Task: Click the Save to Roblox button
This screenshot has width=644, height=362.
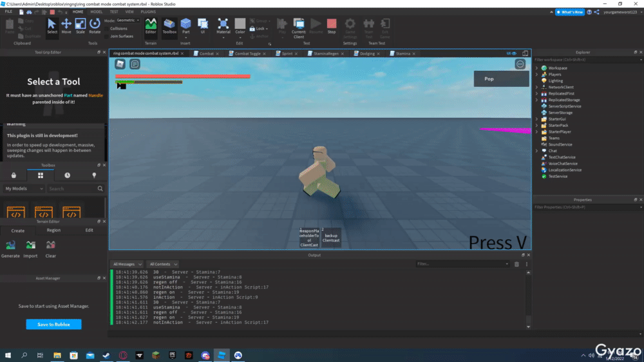Action: (x=54, y=324)
